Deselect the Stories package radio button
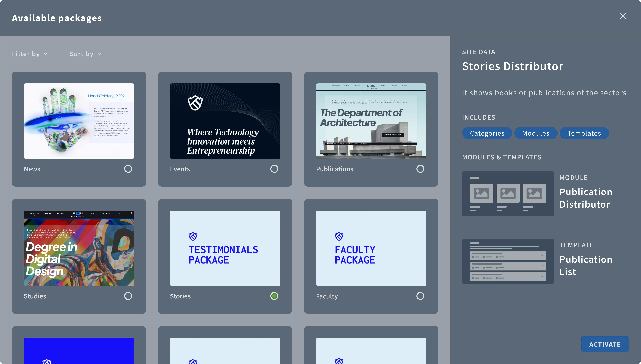Image resolution: width=641 pixels, height=364 pixels. (x=274, y=296)
